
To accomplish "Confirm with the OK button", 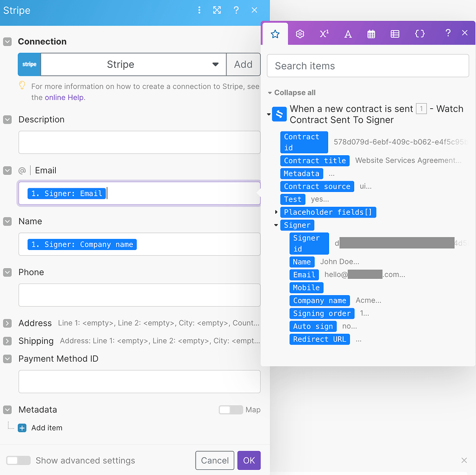I will pyautogui.click(x=249, y=461).
